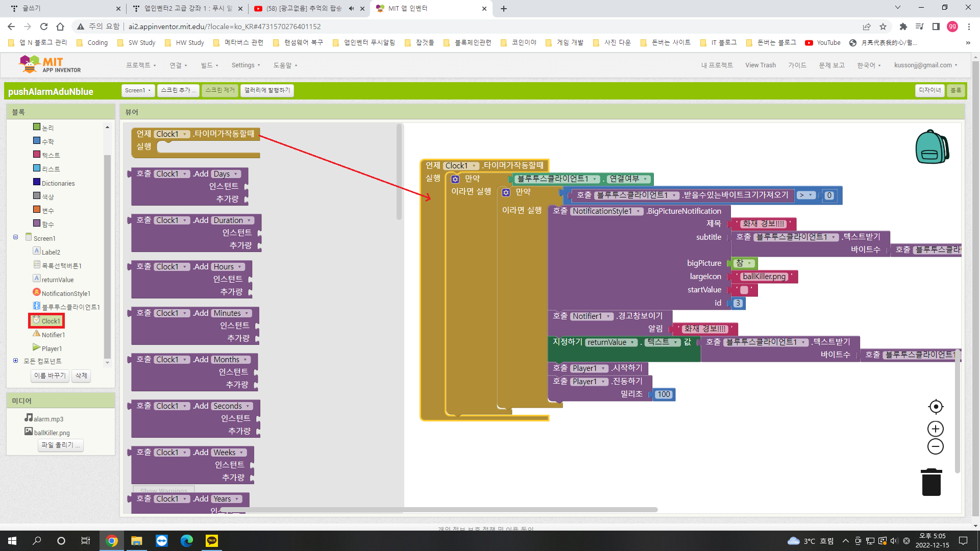
Task: Click the 파일 올리기 upload button
Action: [x=60, y=445]
